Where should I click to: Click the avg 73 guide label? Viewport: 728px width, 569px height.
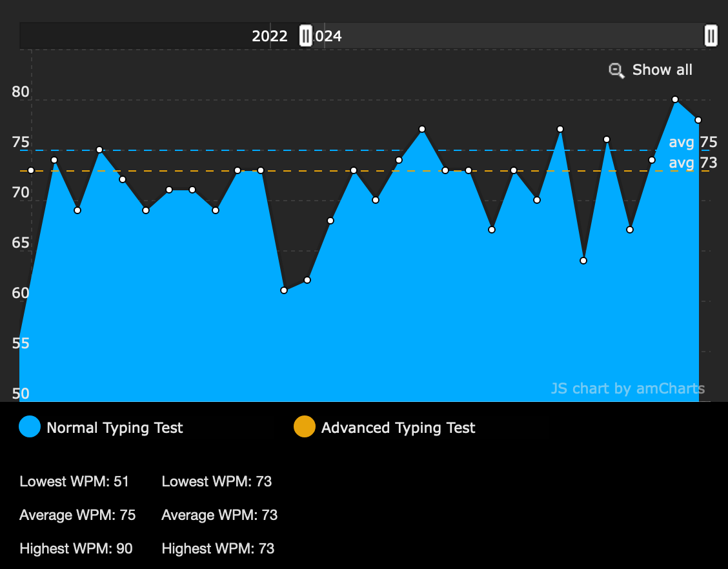(x=693, y=163)
